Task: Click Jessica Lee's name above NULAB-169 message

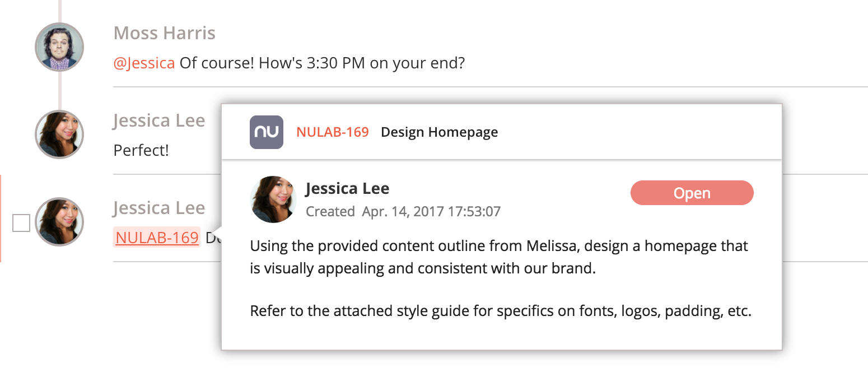Action: click(159, 207)
